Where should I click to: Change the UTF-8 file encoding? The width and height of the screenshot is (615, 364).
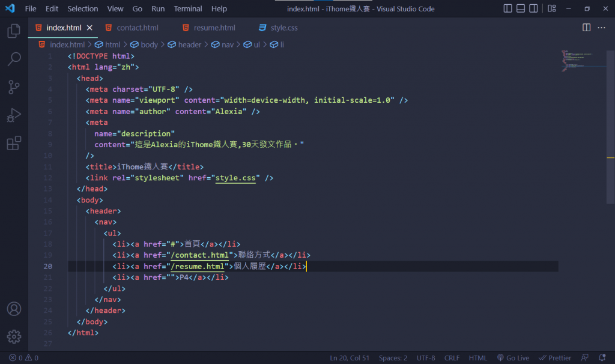(426, 358)
